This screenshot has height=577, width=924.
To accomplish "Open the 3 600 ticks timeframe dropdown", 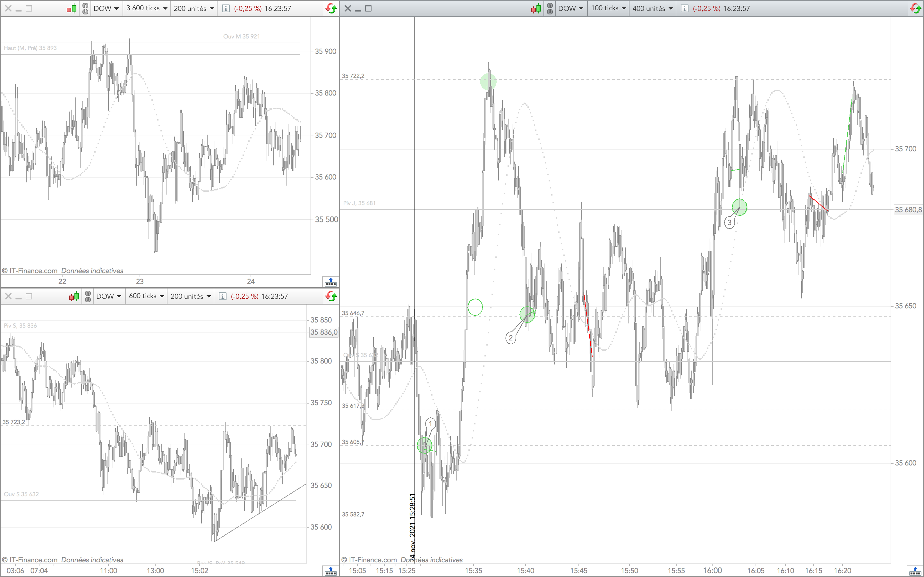I will click(x=147, y=8).
